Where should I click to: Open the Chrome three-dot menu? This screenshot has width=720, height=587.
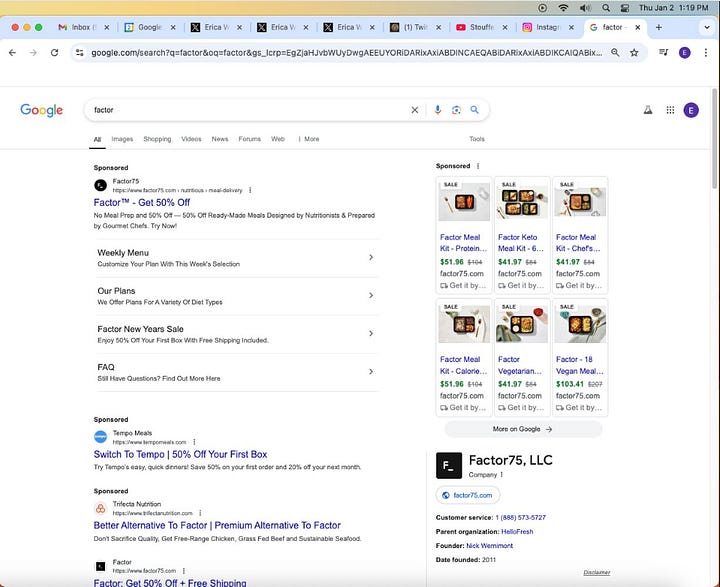pos(706,53)
